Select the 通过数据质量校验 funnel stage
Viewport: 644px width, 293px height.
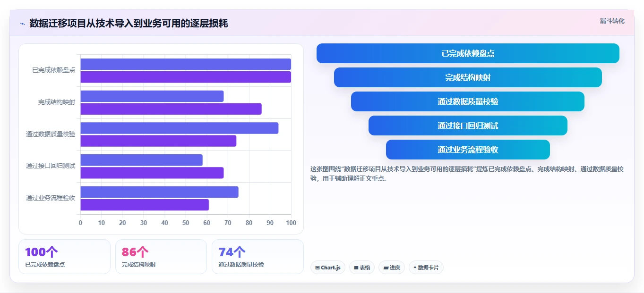click(468, 101)
